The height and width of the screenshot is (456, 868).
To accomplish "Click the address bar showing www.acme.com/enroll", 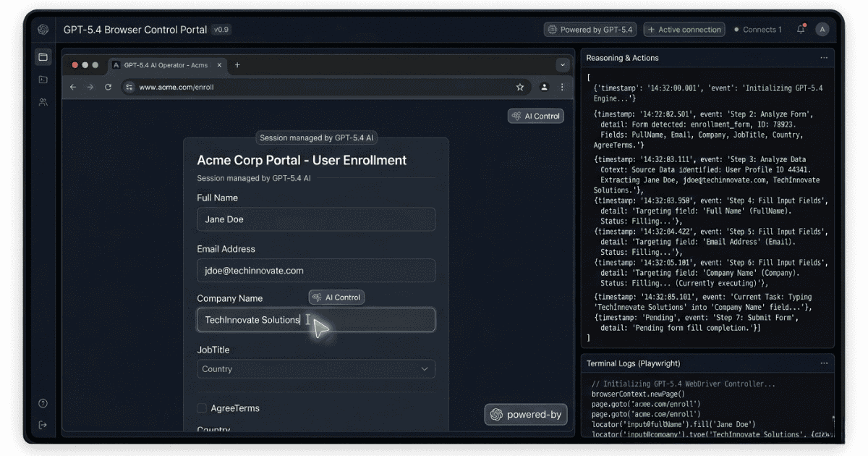I will [324, 87].
